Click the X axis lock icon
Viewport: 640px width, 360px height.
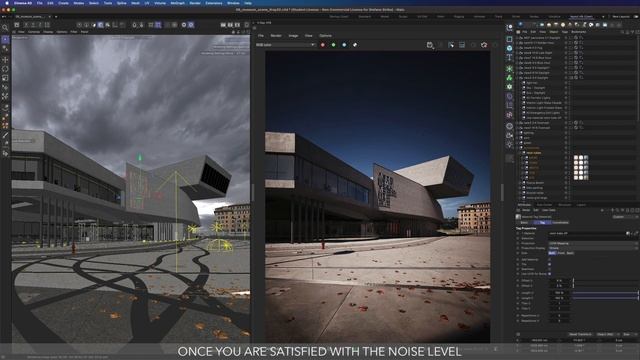(26, 25)
